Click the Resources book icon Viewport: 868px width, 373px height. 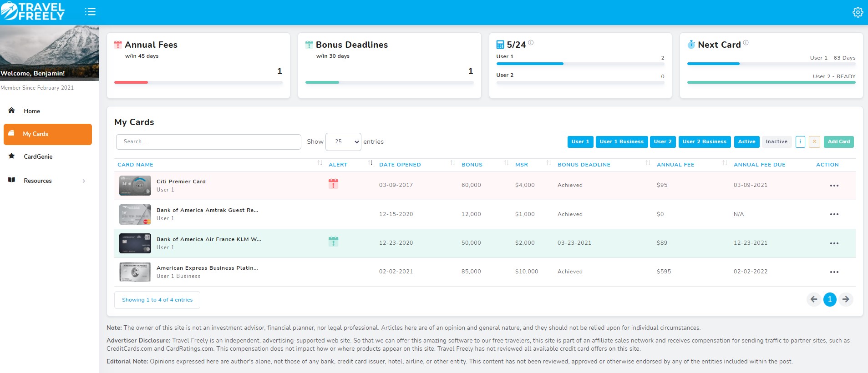pyautogui.click(x=12, y=180)
